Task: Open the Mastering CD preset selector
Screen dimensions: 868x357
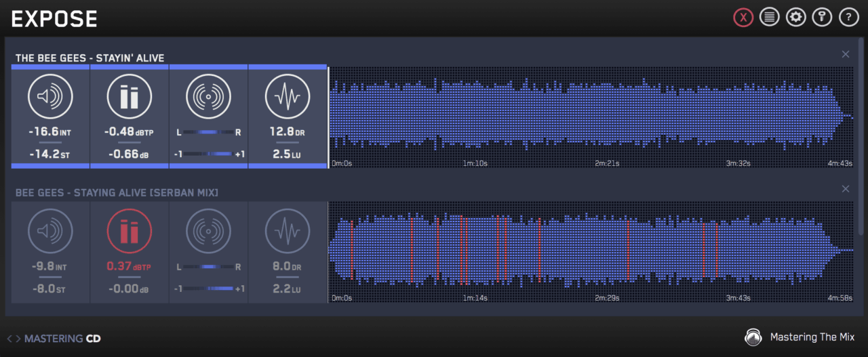Action: pyautogui.click(x=62, y=338)
